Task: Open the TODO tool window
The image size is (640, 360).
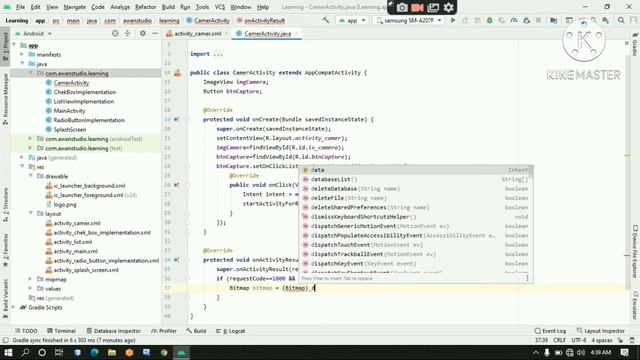Action: pyautogui.click(x=27, y=331)
